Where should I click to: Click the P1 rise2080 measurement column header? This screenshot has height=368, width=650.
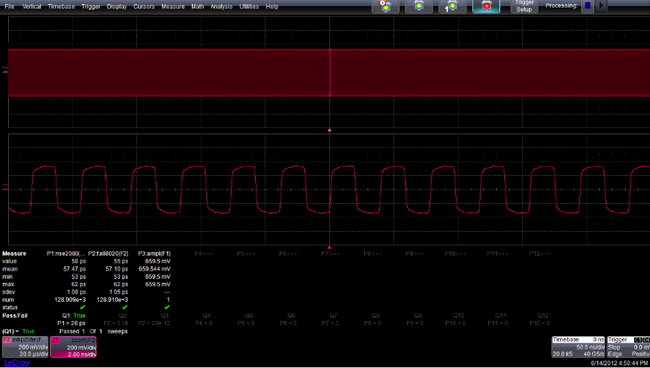click(x=66, y=254)
